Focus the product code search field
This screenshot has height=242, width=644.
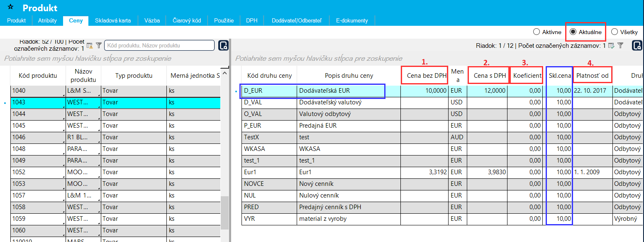159,45
